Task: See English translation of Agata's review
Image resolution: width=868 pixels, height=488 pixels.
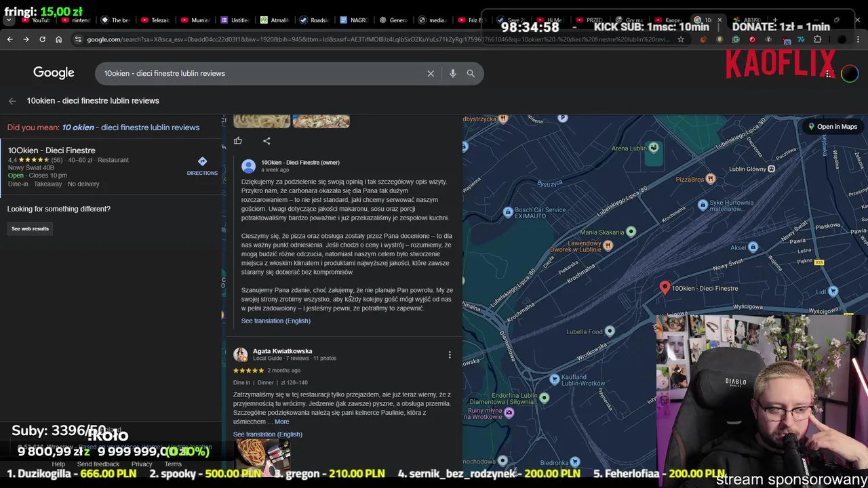Action: click(x=267, y=434)
